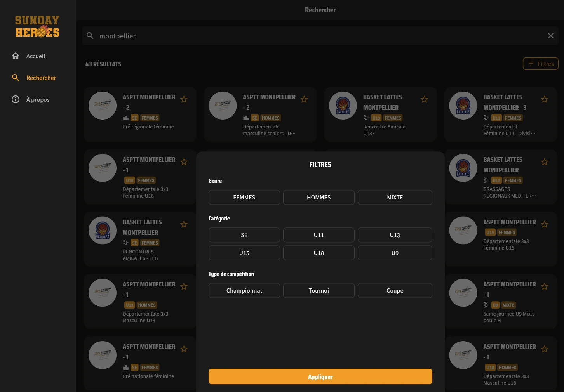Favorite ASPTT Montpellier Départementale 3x3 Féminine U15
Viewport: 564px width, 392px height.
(x=545, y=224)
